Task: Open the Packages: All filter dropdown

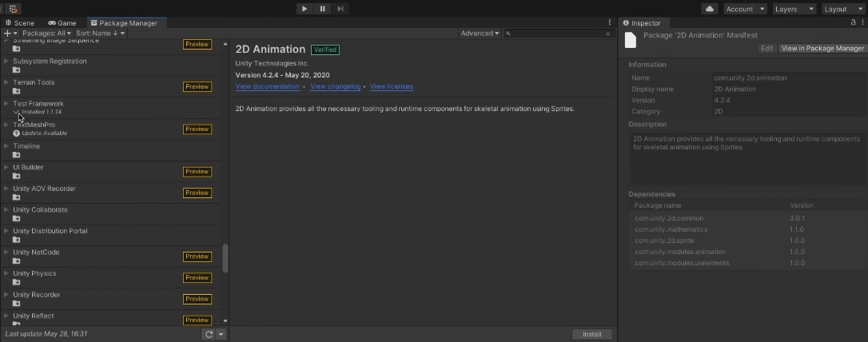Action: [x=46, y=34]
